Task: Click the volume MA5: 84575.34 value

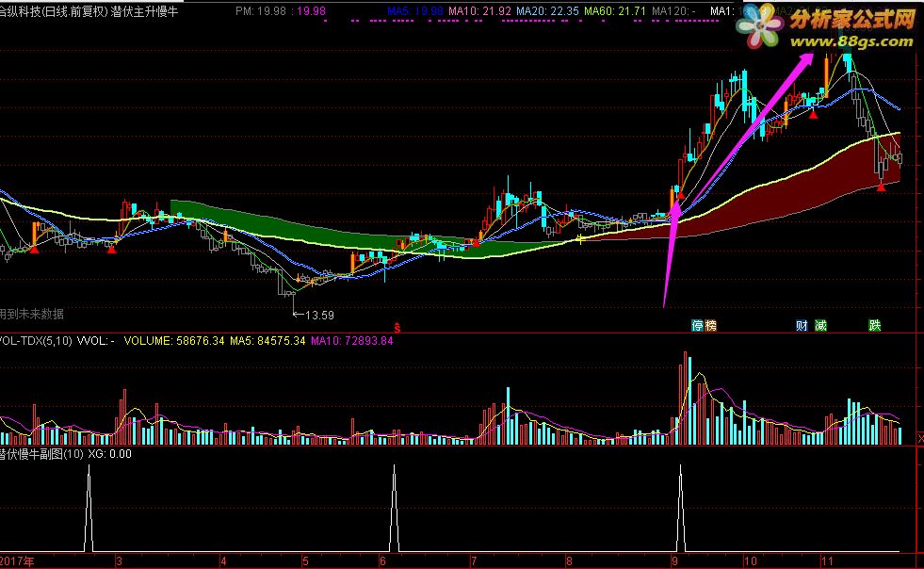Action: [267, 341]
